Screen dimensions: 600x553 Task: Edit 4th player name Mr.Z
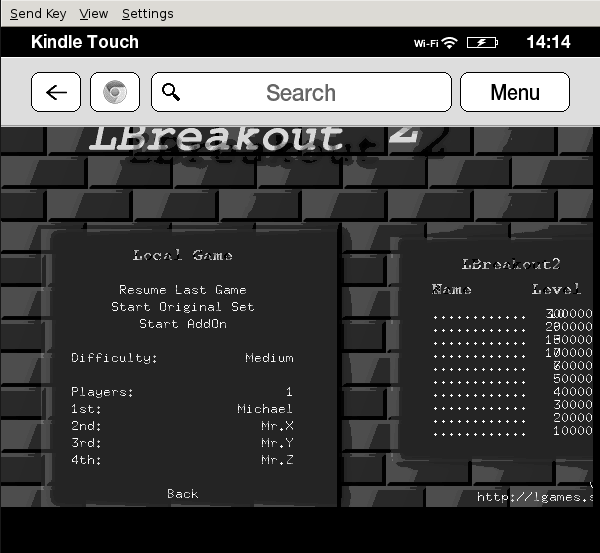coord(277,460)
